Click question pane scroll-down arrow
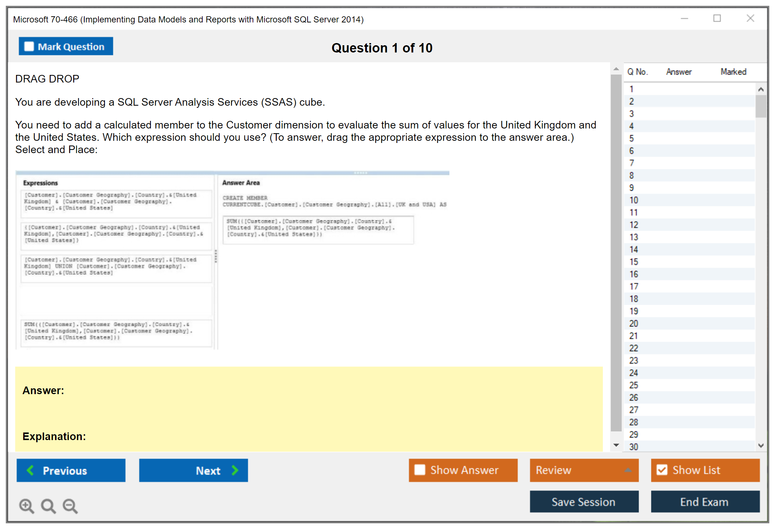Viewport: 778px width, 532px height. (616, 445)
